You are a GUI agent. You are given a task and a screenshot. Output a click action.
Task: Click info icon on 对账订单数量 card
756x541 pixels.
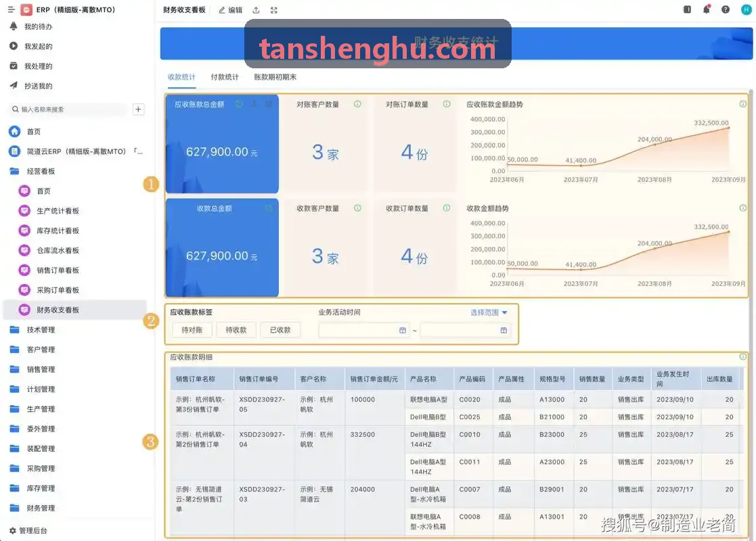447,104
